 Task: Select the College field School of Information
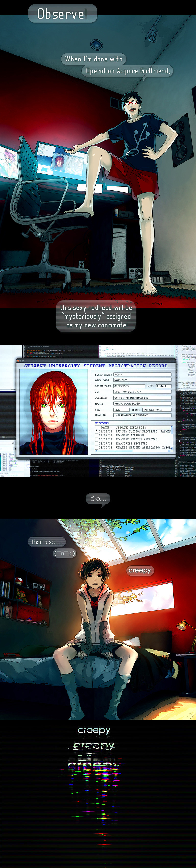coord(142,398)
